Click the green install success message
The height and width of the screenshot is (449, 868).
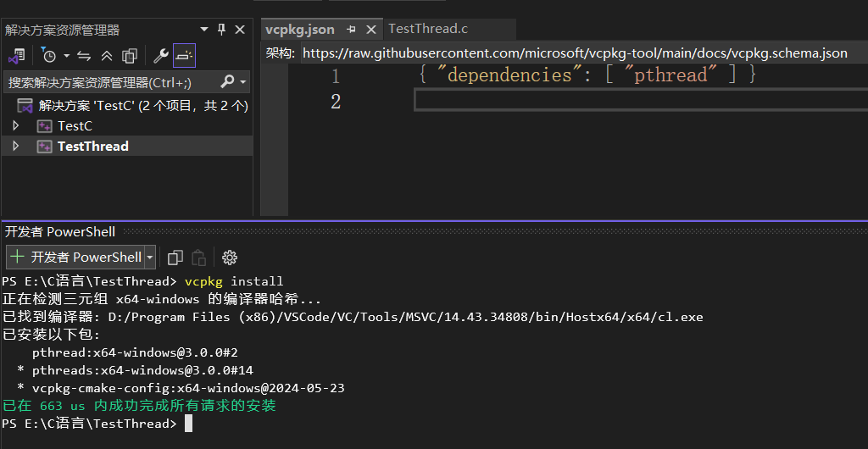click(139, 406)
